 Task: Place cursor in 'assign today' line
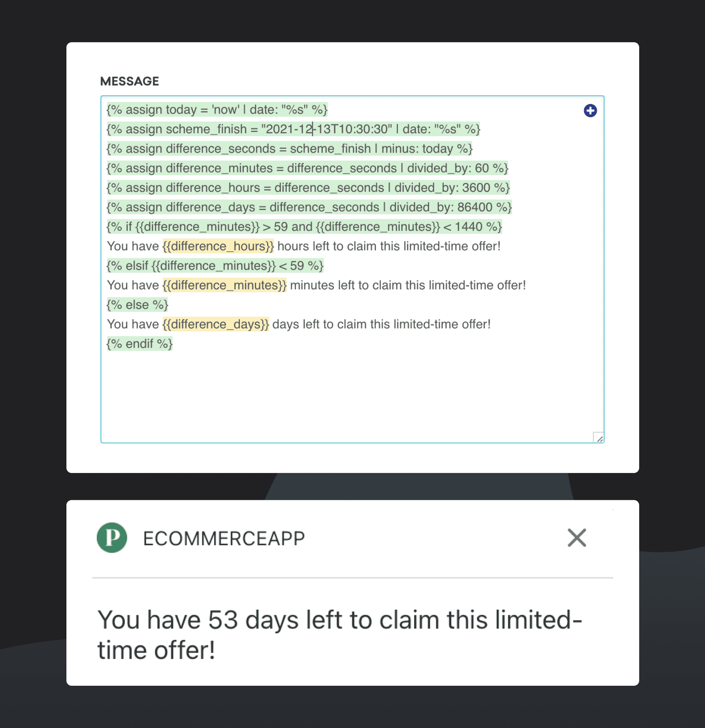pos(217,109)
